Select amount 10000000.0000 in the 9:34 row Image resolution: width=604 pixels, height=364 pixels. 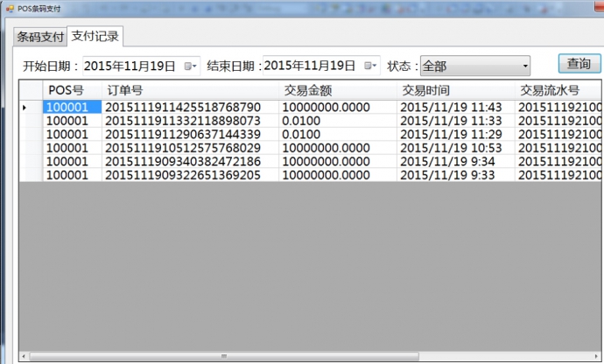pos(326,161)
